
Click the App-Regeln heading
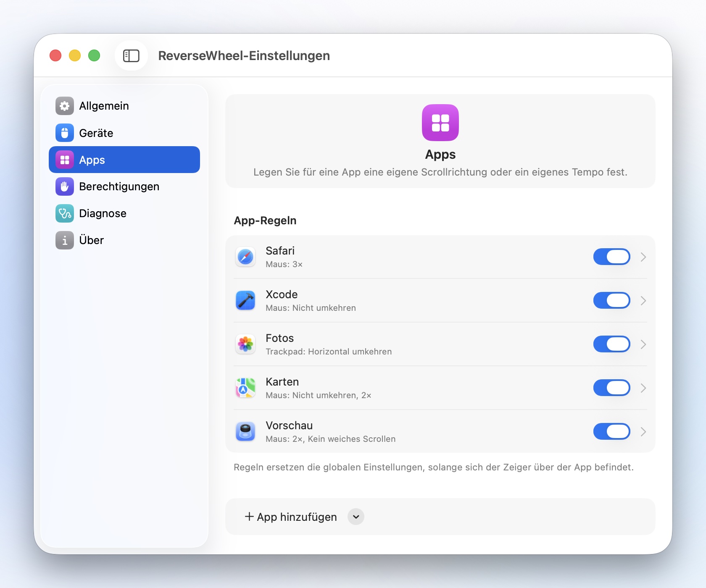pos(265,220)
